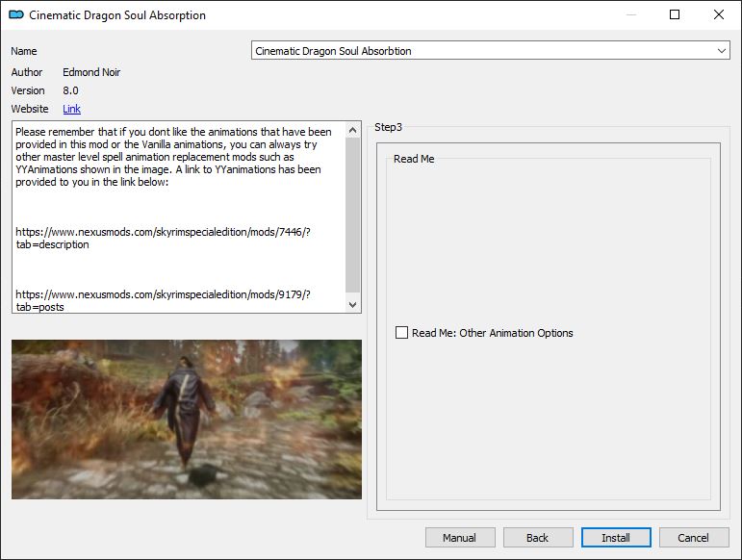
Task: Click the Install button
Action: 616,538
